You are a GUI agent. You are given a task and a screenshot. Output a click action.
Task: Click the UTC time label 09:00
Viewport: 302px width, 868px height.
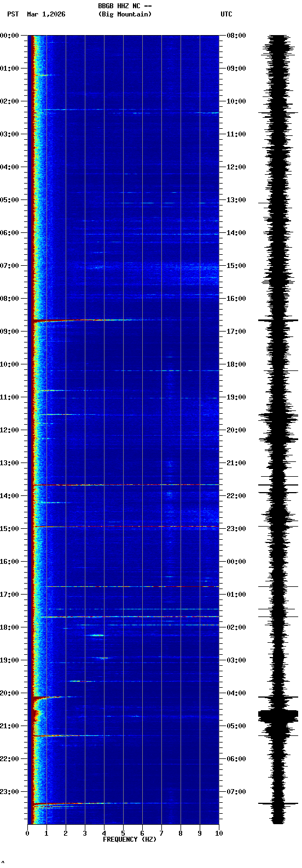236,68
